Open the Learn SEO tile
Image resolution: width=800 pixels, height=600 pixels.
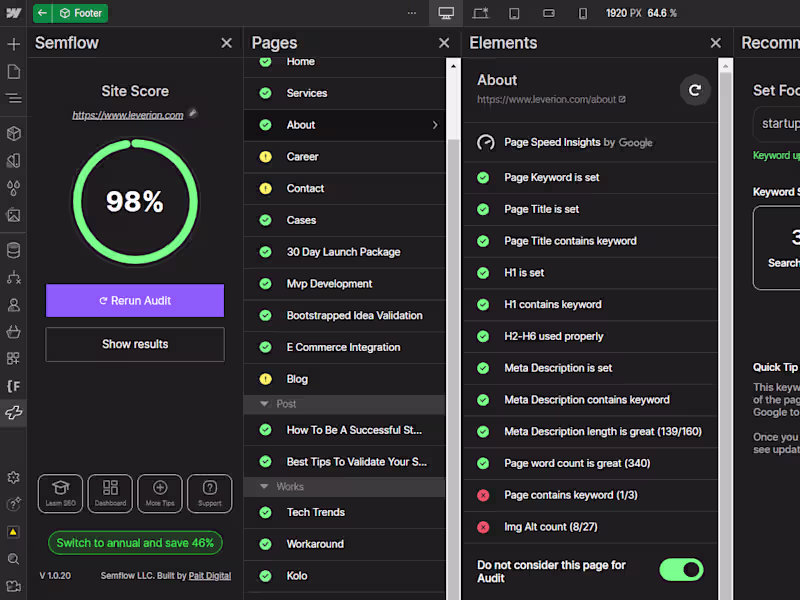coord(60,493)
